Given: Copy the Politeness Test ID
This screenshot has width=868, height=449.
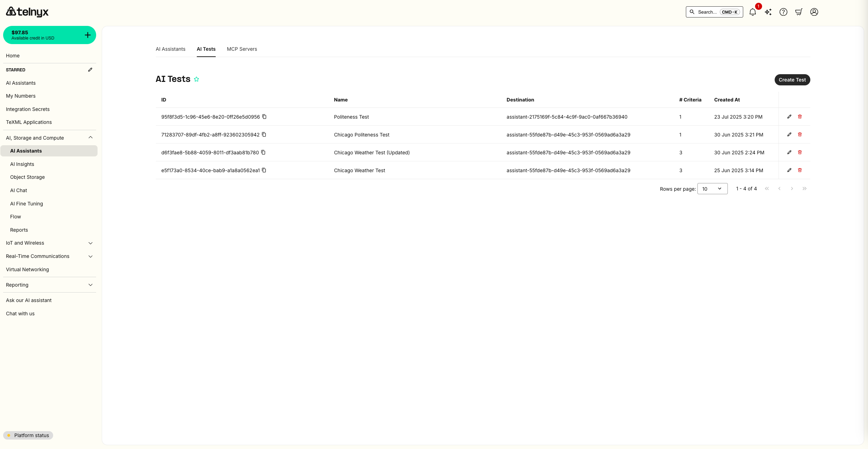Looking at the screenshot, I should point(264,117).
